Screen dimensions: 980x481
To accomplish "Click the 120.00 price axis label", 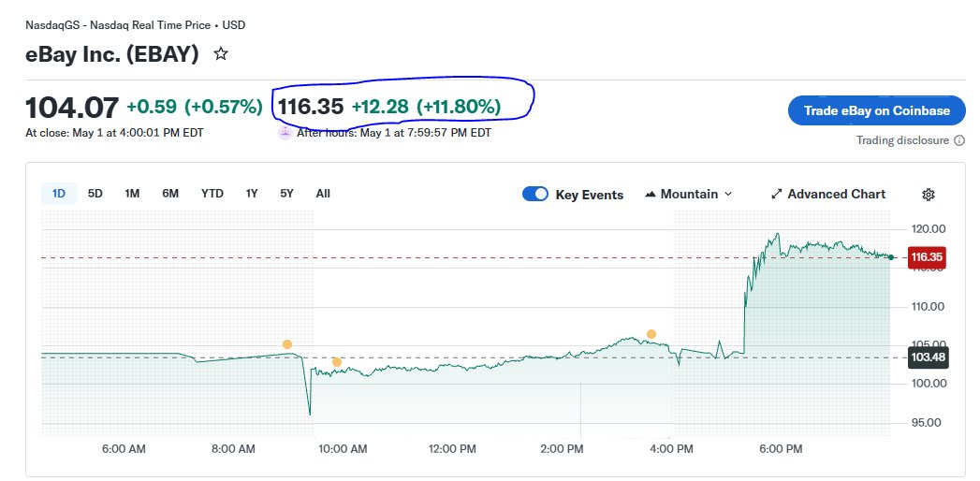I will 928,229.
